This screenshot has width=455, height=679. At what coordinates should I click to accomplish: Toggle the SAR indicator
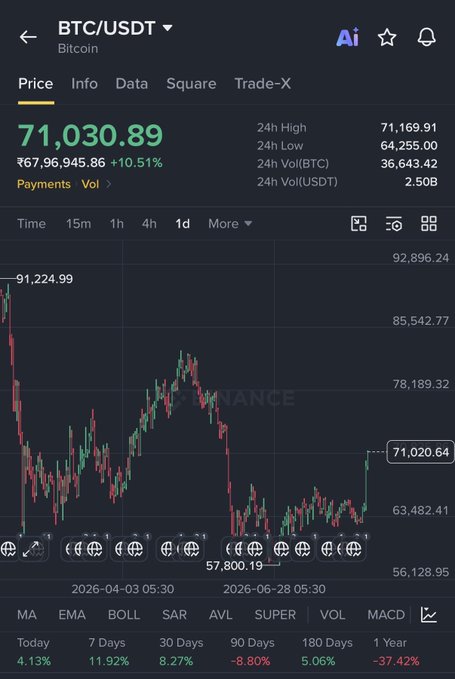click(174, 615)
